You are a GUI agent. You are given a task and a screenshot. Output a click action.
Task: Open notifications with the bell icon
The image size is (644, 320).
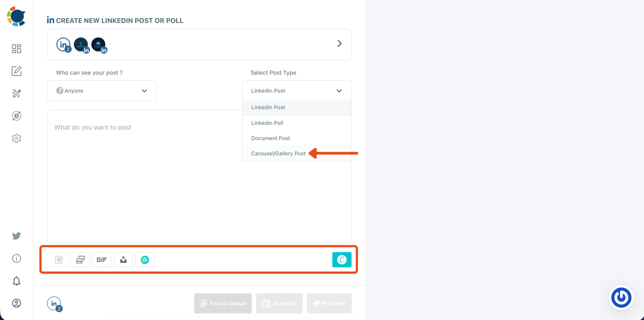point(16,281)
